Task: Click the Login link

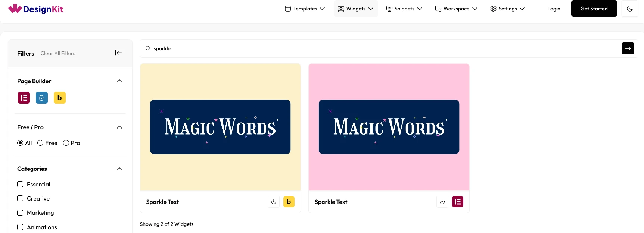Action: (554, 9)
